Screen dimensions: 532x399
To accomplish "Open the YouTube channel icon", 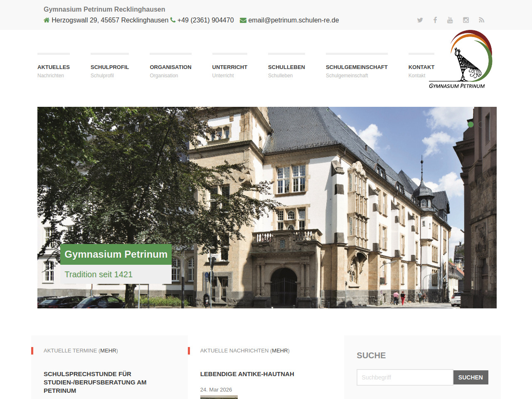I will click(x=450, y=20).
